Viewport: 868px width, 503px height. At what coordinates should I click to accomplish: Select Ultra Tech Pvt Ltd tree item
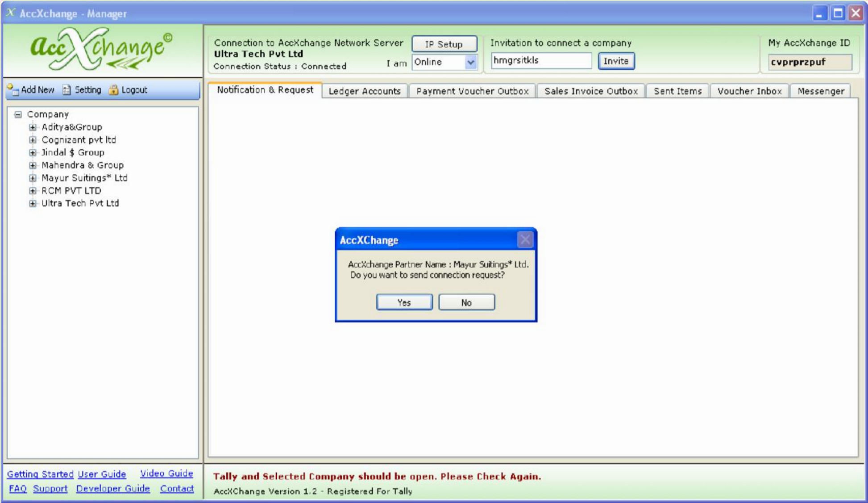[80, 203]
